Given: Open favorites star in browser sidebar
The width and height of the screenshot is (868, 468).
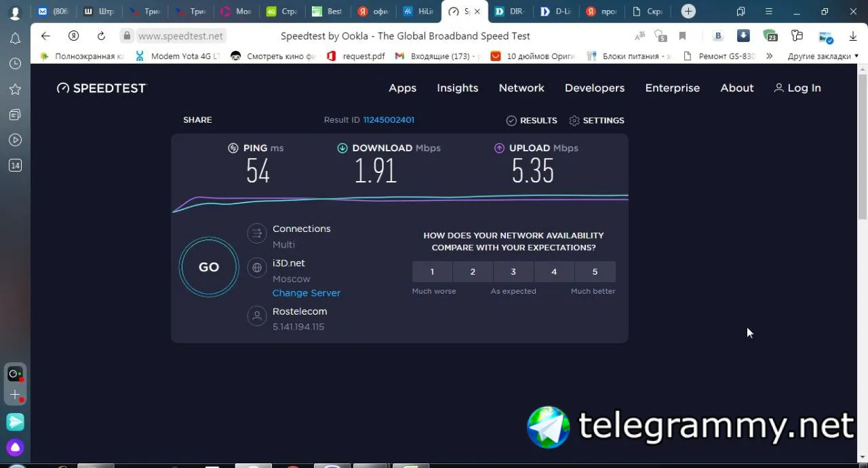Looking at the screenshot, I should (x=15, y=89).
